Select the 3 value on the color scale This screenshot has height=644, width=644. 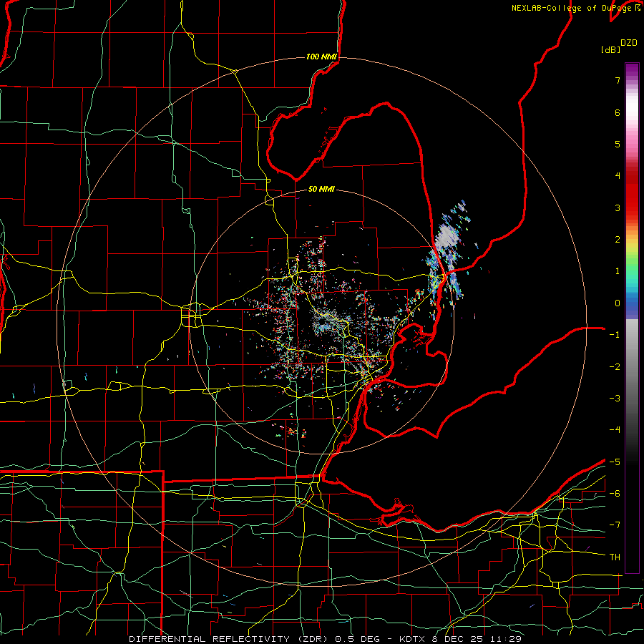coord(618,208)
